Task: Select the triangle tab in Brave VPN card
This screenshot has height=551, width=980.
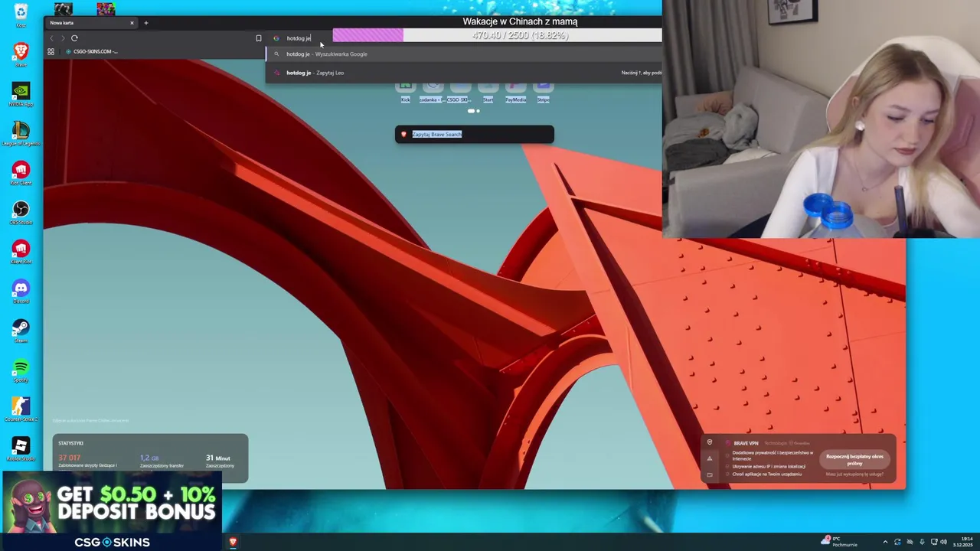Action: [x=710, y=458]
